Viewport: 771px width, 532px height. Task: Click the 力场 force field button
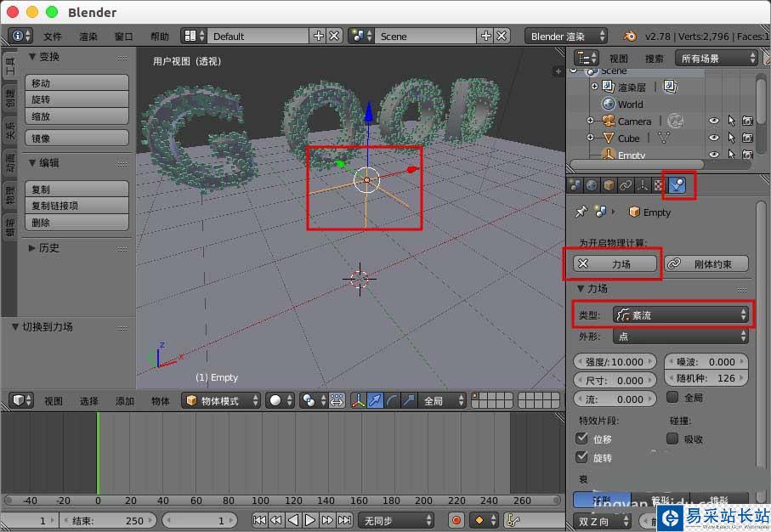click(x=615, y=263)
